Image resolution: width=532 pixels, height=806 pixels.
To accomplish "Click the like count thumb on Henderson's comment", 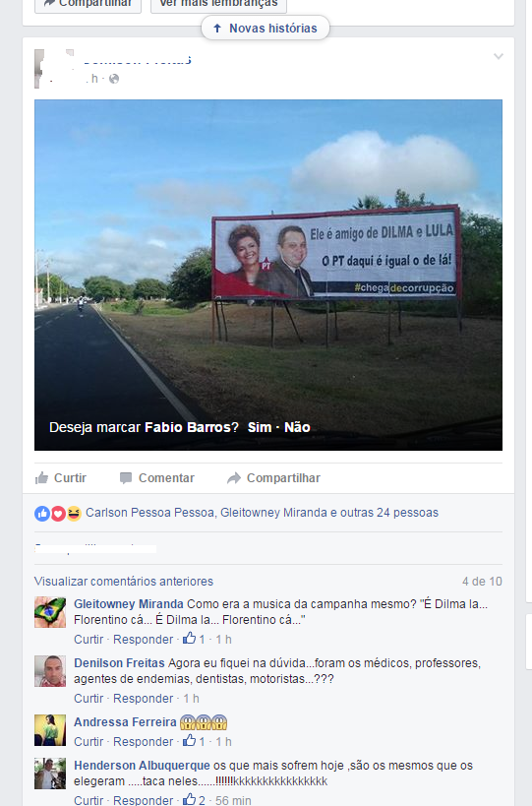I will click(190, 799).
